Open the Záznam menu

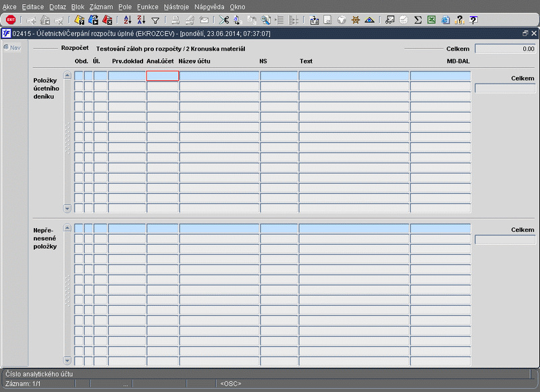click(x=101, y=7)
